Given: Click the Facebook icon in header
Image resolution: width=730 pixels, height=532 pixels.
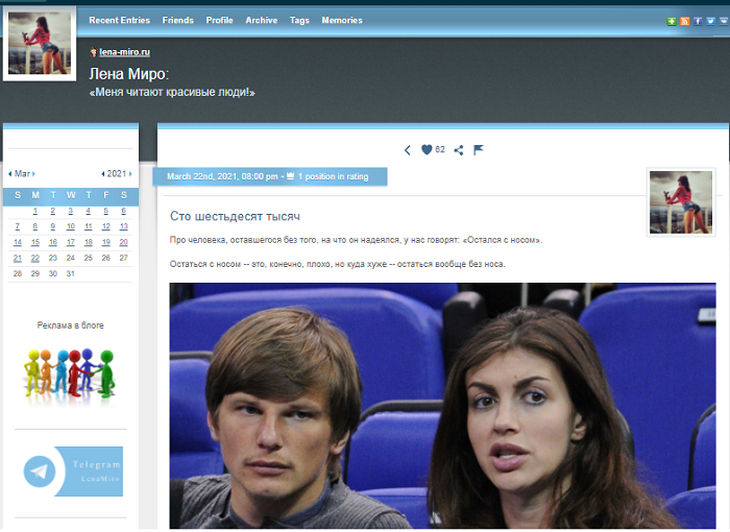Looking at the screenshot, I should point(697,20).
